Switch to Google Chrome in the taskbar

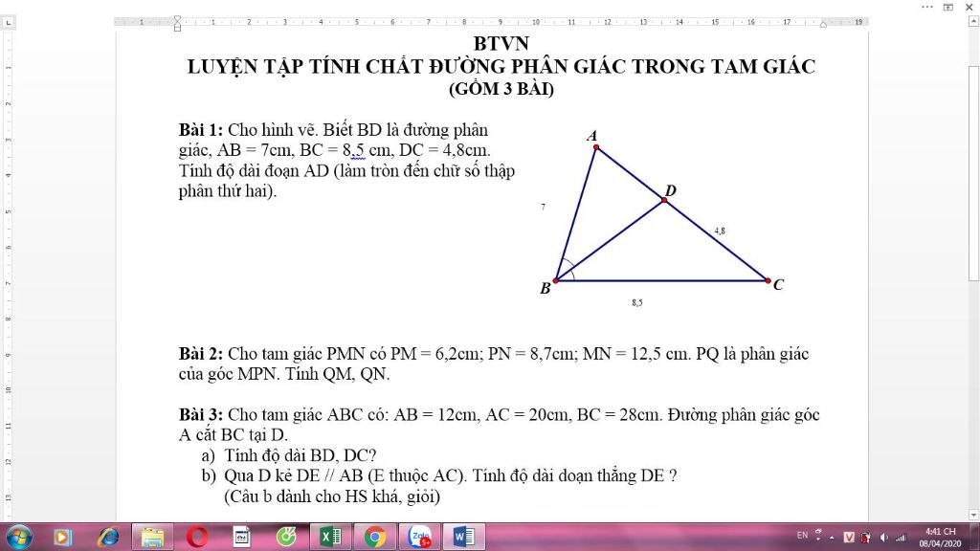coord(375,537)
